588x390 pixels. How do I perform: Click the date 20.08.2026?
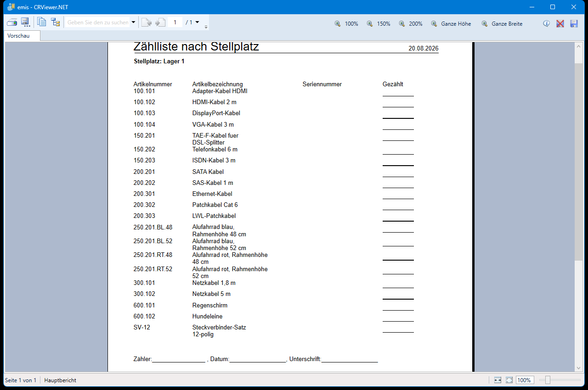point(424,48)
